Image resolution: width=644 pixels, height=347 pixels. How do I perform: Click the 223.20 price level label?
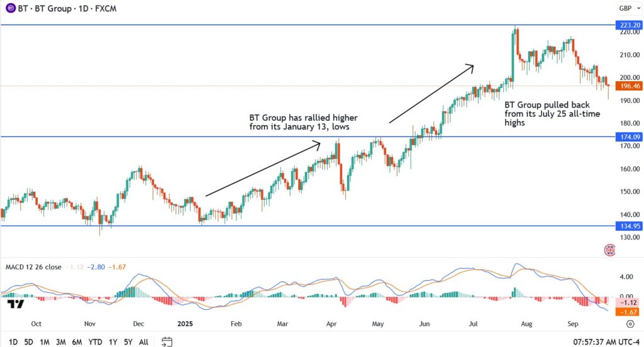628,25
